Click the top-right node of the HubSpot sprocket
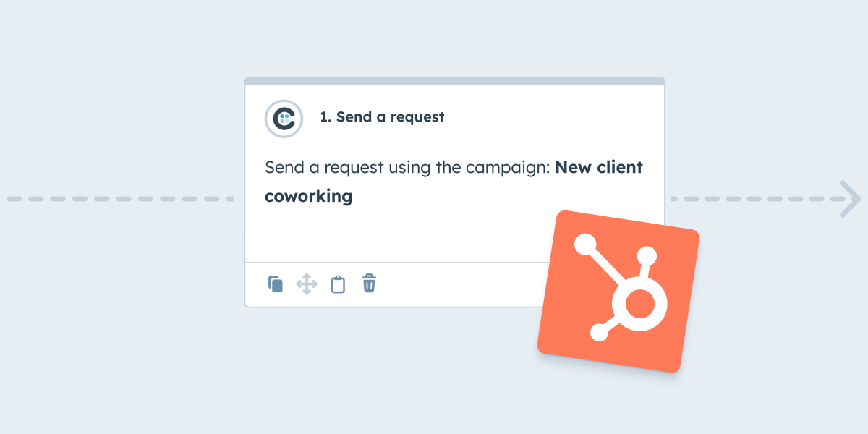 pyautogui.click(x=647, y=255)
